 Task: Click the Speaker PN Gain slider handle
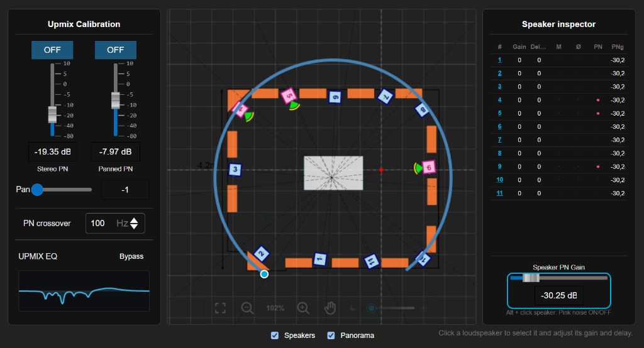[x=531, y=278]
